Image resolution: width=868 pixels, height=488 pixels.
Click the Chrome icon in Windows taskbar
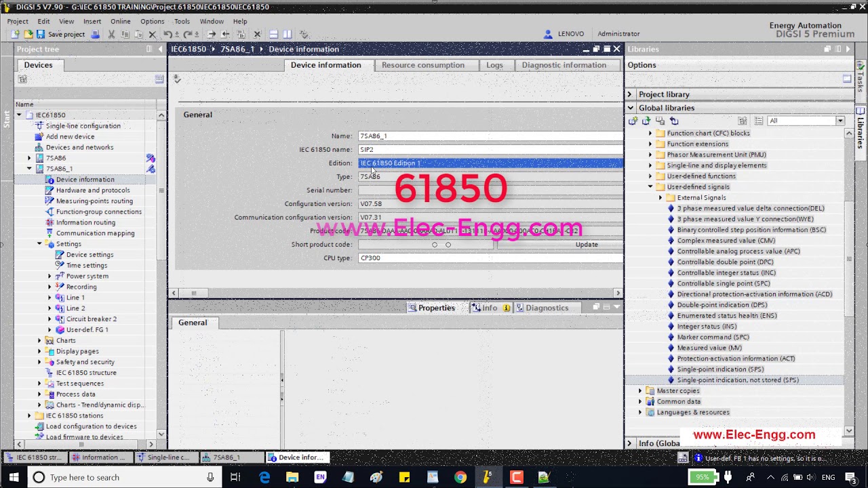pyautogui.click(x=460, y=477)
